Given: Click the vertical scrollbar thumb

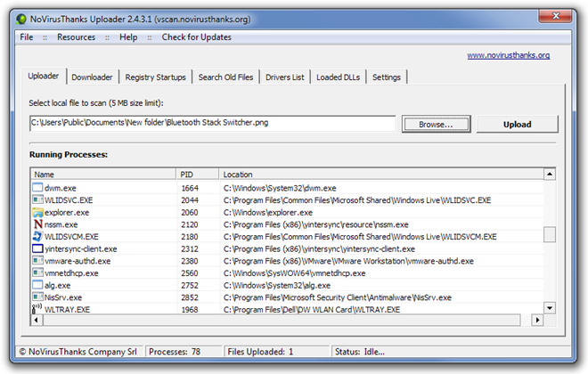Looking at the screenshot, I should (x=550, y=234).
